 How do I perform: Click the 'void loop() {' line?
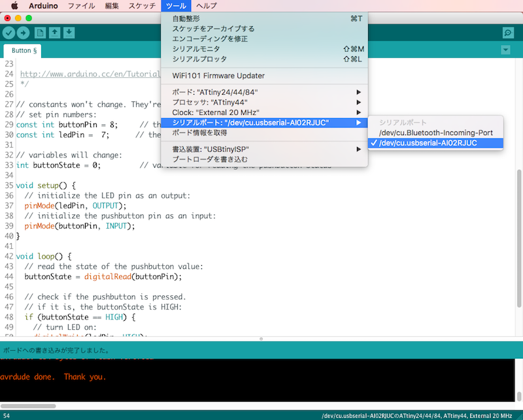(44, 256)
